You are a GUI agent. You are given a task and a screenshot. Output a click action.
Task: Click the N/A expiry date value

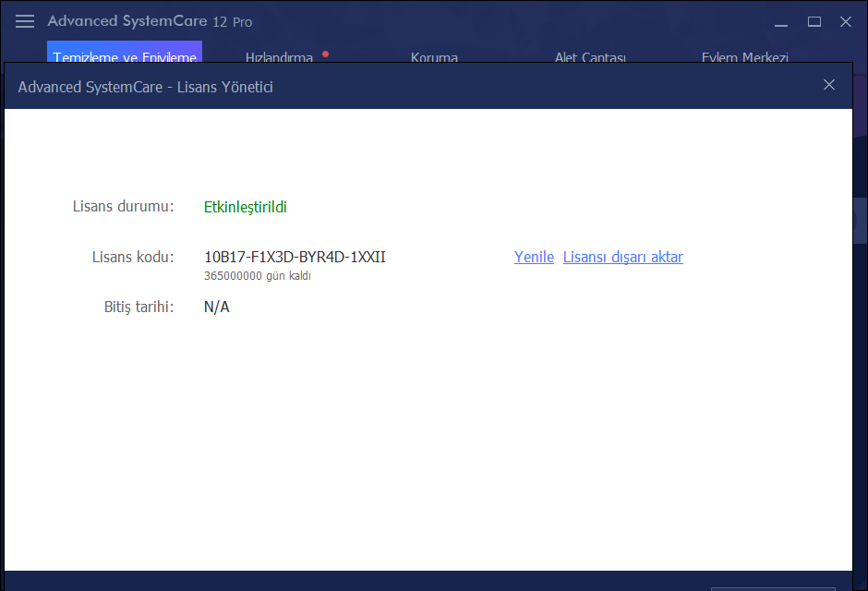tap(216, 308)
